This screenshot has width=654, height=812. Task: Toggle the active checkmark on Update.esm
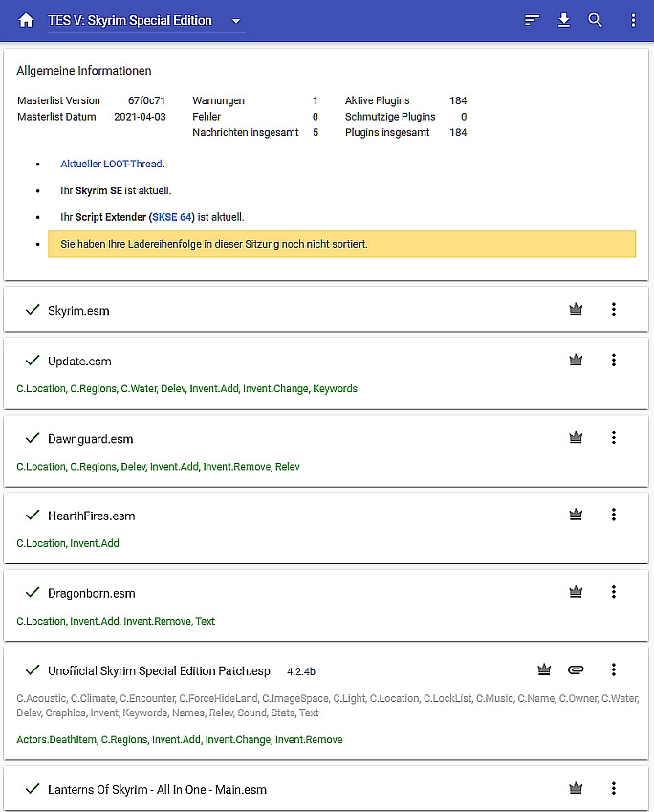pos(33,361)
